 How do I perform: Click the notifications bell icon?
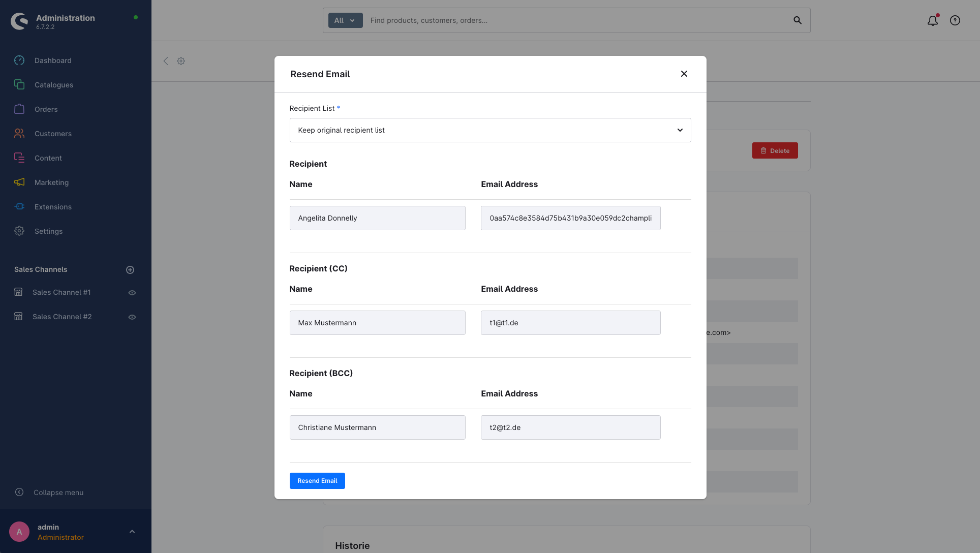(932, 21)
